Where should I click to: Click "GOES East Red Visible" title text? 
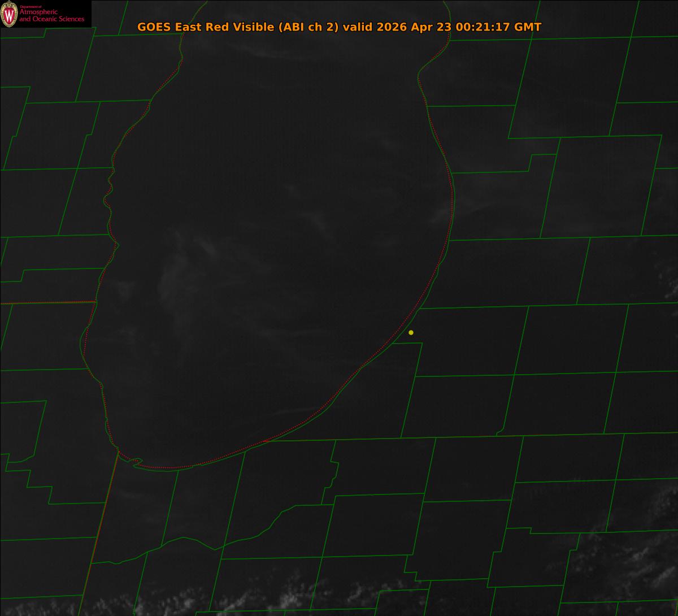(x=206, y=27)
